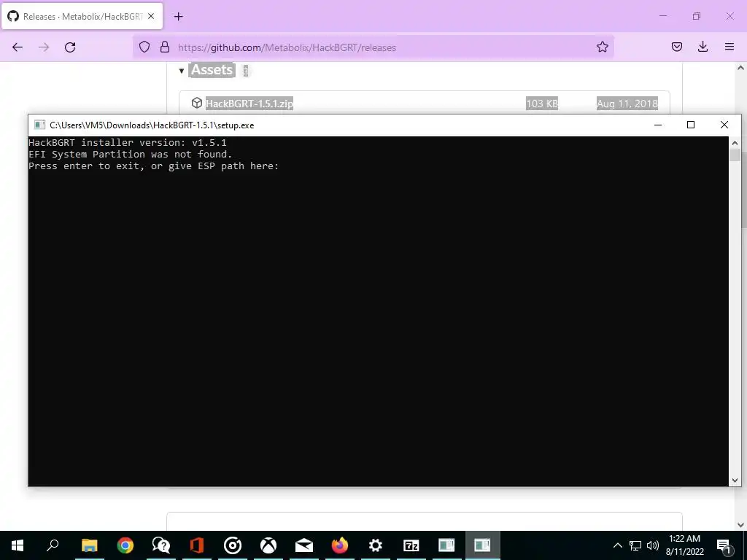Click the 103 KB file size text
Screen dimensions: 747x560
542,104
